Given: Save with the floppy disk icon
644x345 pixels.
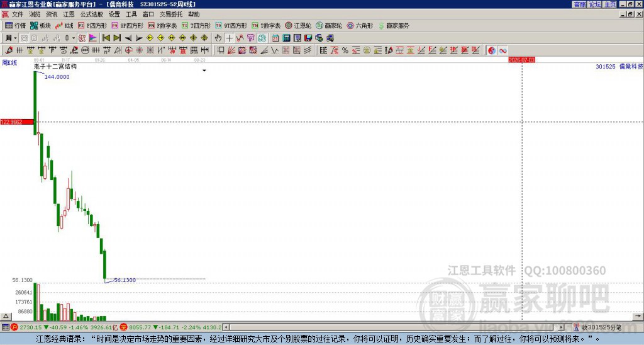Looking at the screenshot, I should coord(308,38).
